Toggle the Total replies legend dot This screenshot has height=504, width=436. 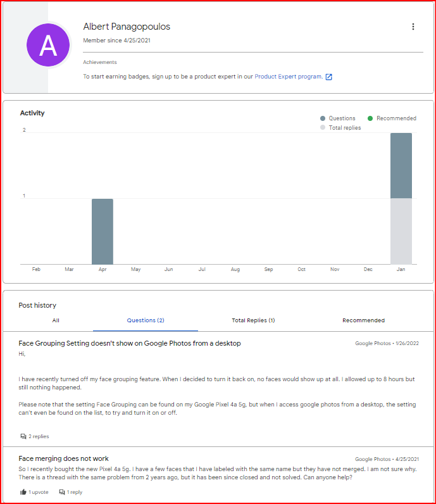click(323, 127)
